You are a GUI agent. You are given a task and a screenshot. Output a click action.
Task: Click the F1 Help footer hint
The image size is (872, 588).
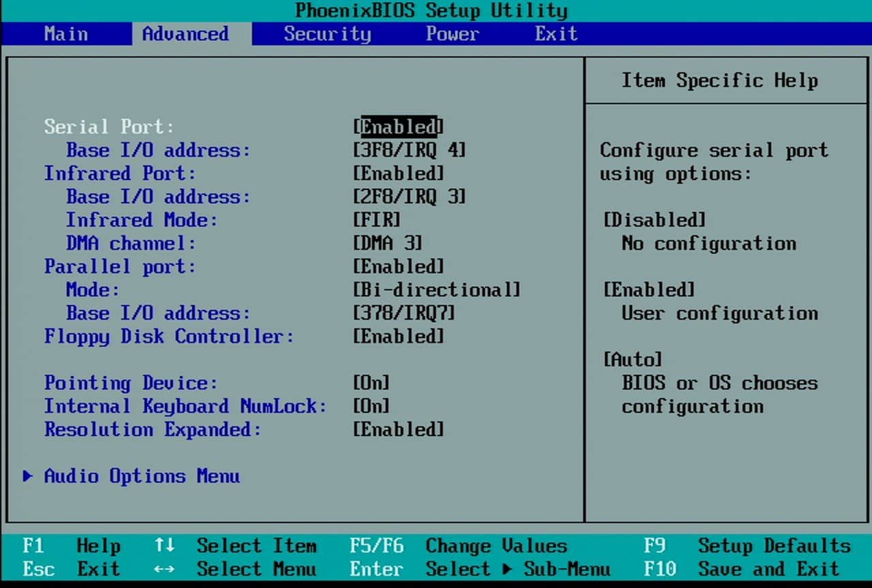pos(72,546)
